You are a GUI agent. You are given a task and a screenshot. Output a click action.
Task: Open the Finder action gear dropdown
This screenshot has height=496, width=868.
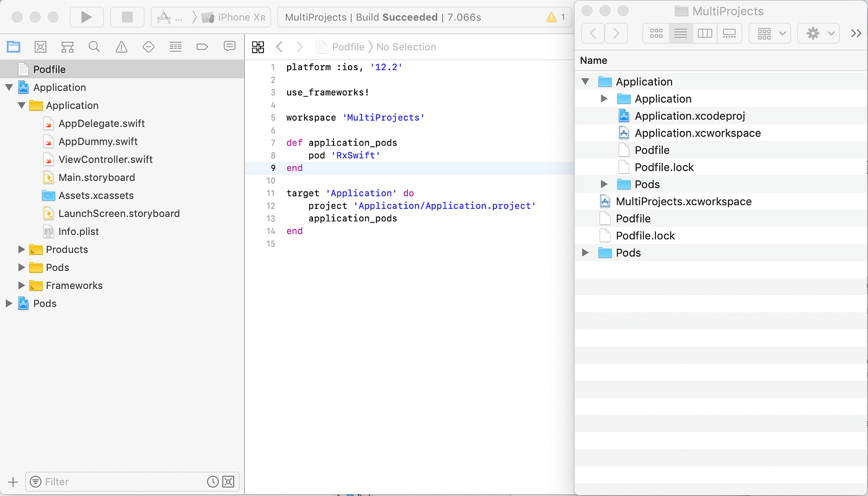pyautogui.click(x=818, y=33)
